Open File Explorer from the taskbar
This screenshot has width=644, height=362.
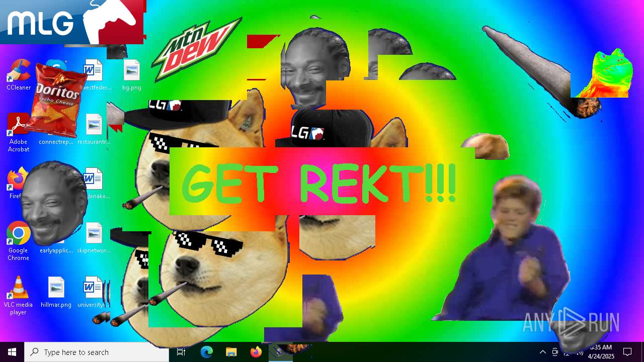click(231, 352)
